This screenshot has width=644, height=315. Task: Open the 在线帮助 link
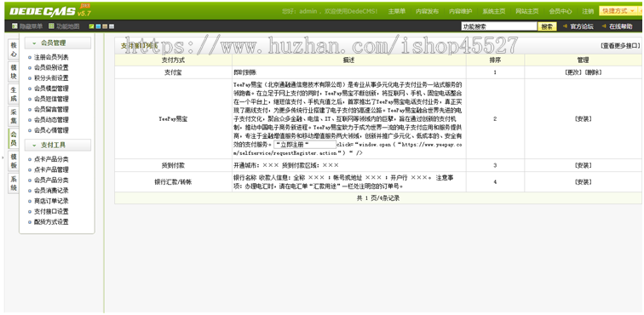pos(621,26)
